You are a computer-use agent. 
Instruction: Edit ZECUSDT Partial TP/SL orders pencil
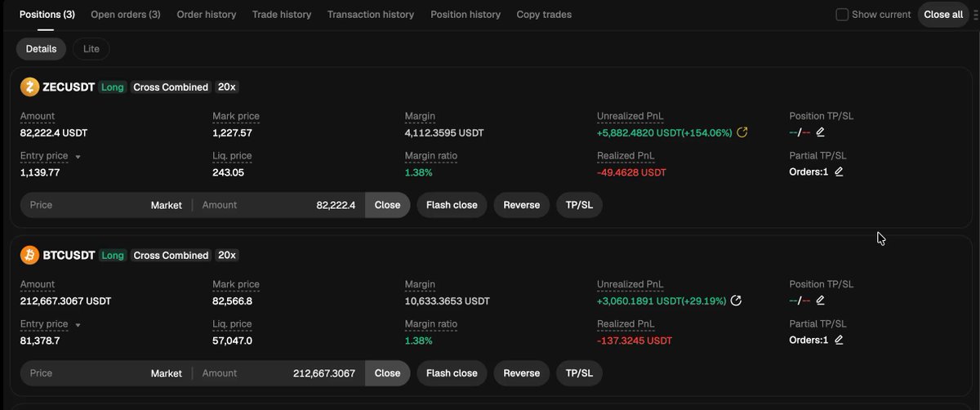pyautogui.click(x=839, y=172)
